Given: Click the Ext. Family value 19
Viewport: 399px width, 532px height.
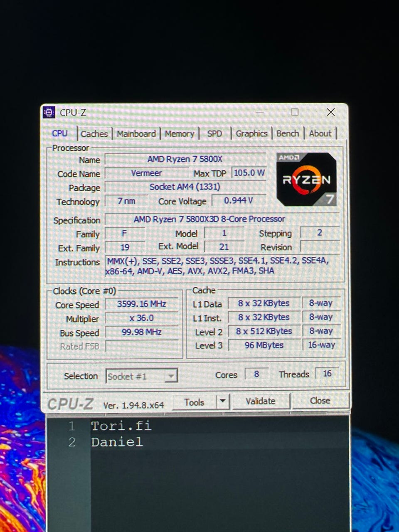Looking at the screenshot, I should [x=125, y=247].
